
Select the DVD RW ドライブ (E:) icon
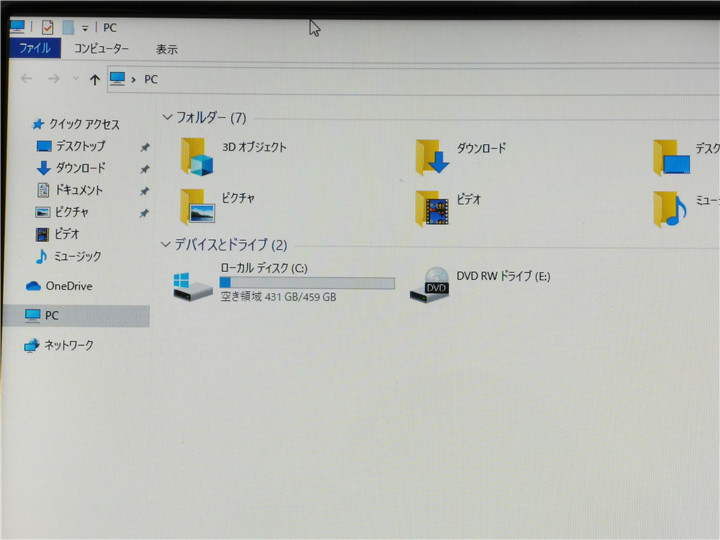[x=429, y=285]
